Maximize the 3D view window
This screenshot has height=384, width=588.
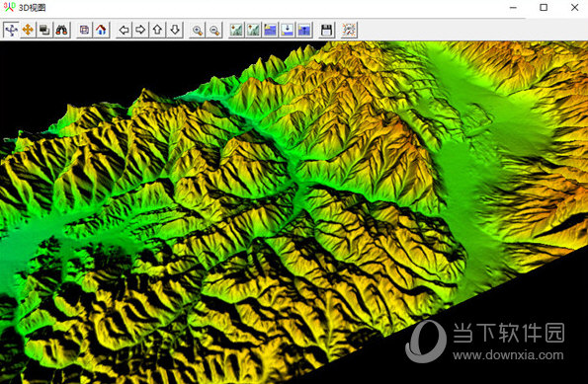(x=544, y=8)
